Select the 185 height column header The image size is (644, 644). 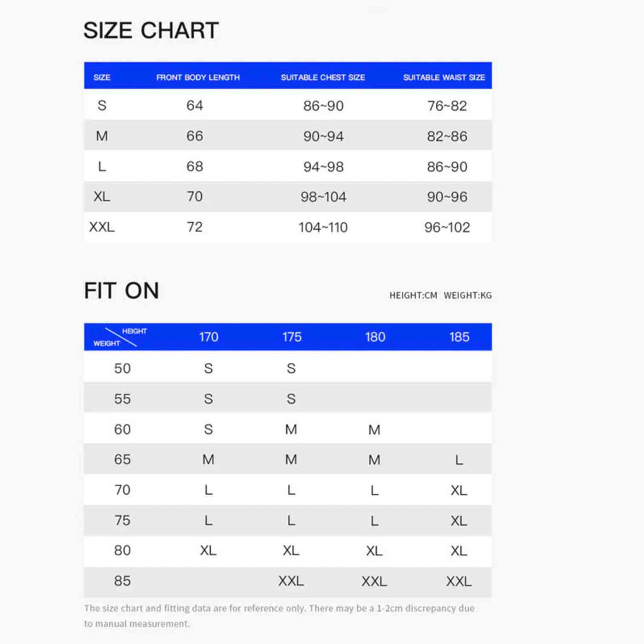(459, 337)
